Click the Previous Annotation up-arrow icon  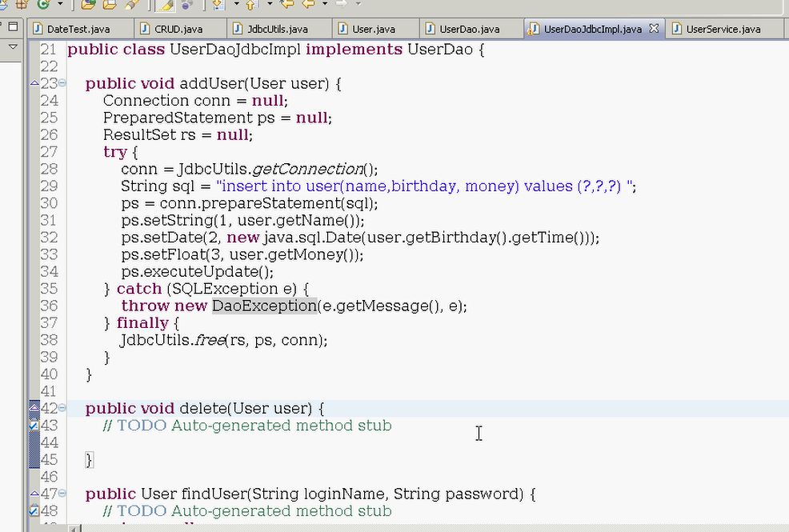(251, 5)
